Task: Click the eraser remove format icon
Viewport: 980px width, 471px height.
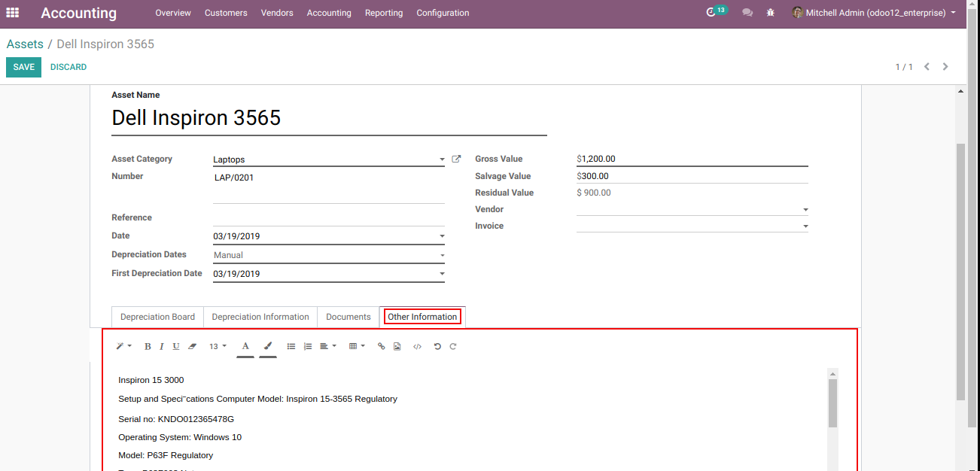Action: [192, 346]
